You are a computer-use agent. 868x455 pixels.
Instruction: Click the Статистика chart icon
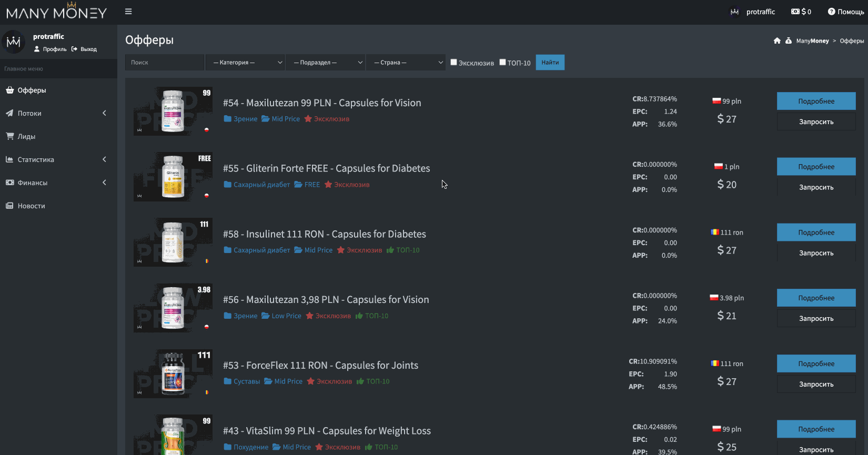[x=9, y=159]
